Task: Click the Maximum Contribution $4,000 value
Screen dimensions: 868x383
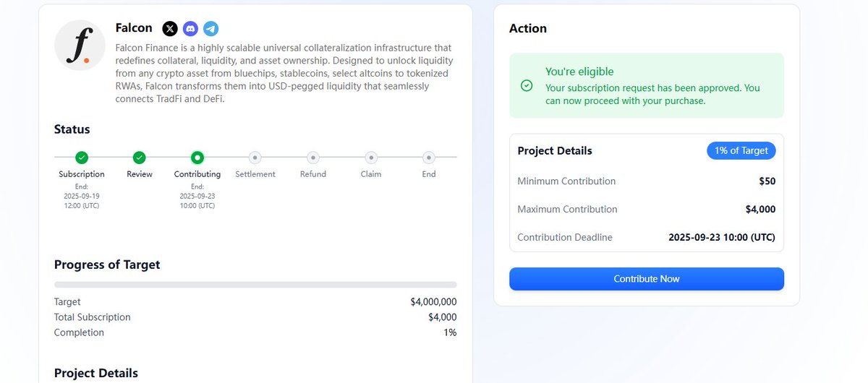Action: click(760, 210)
